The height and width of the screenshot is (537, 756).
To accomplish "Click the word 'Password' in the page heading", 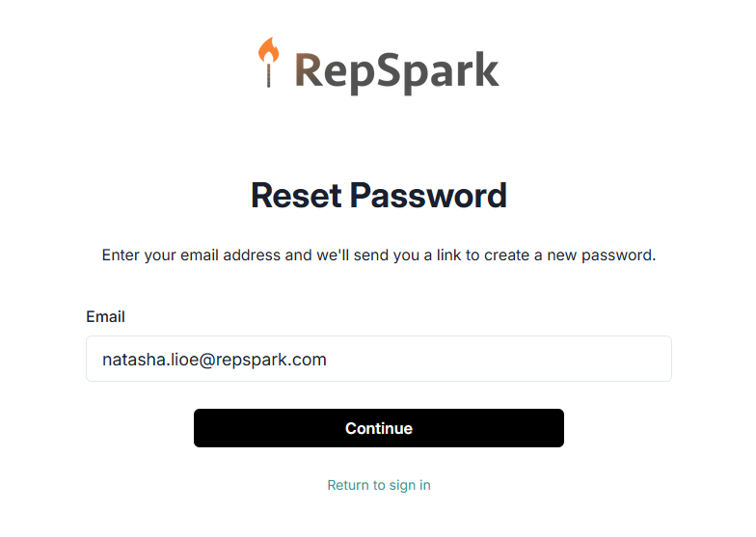I will coord(428,196).
